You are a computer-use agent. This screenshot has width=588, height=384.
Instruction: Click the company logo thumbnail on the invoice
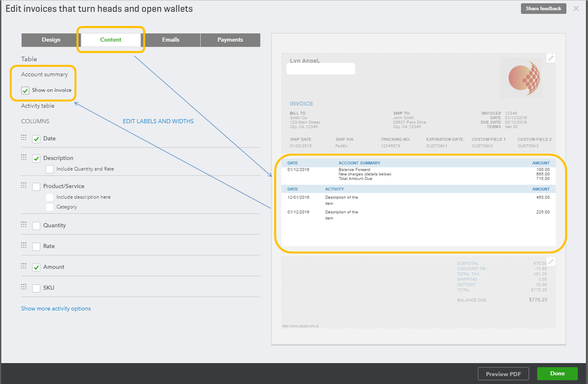click(521, 78)
